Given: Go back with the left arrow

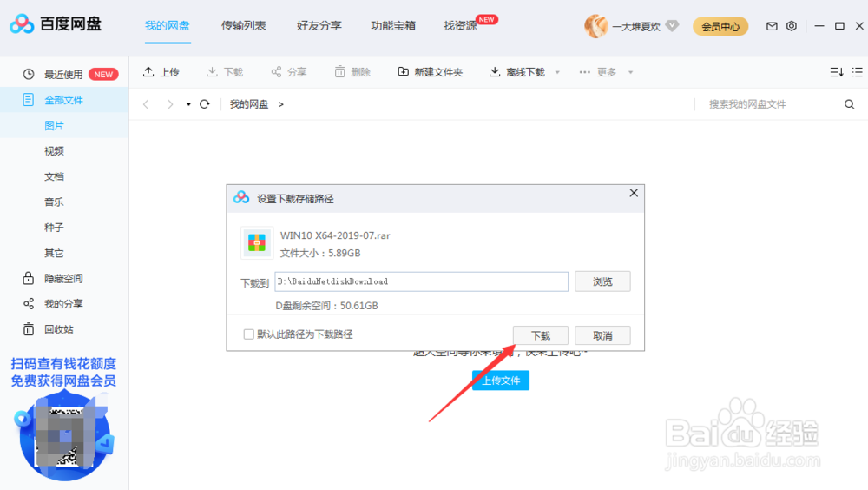Looking at the screenshot, I should click(x=146, y=104).
